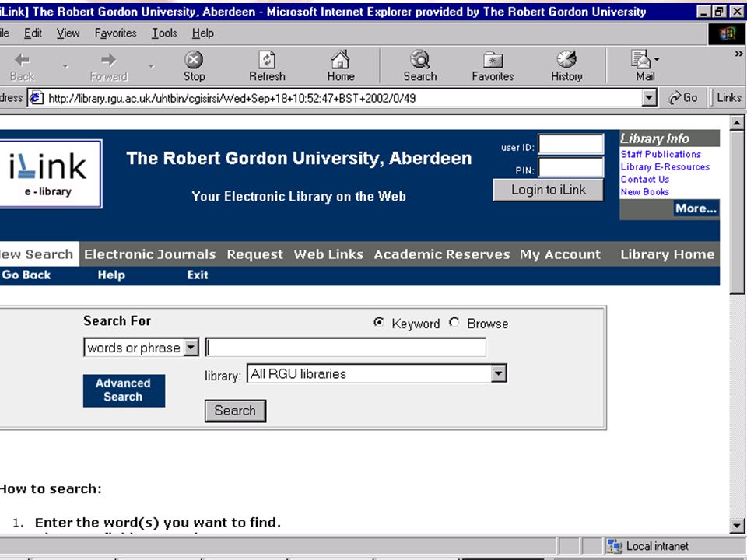This screenshot has height=560, width=747.
Task: Click the Help link in the blue bar
Action: click(x=111, y=275)
